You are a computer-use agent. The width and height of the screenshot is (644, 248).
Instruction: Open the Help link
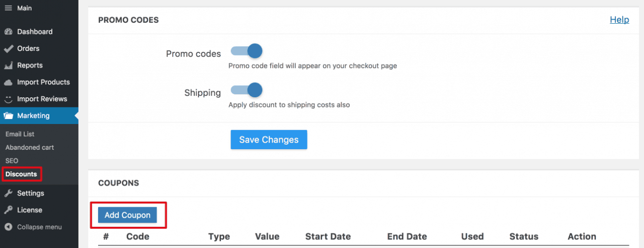pyautogui.click(x=619, y=20)
